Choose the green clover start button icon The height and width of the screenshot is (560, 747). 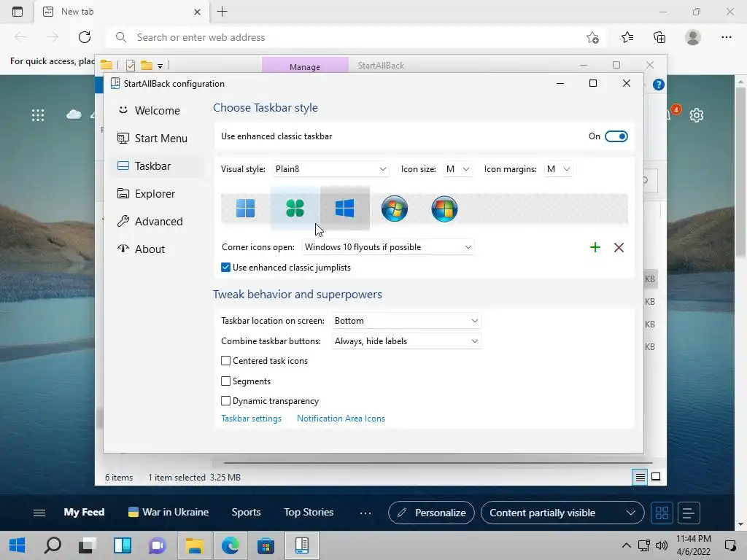[x=295, y=208]
